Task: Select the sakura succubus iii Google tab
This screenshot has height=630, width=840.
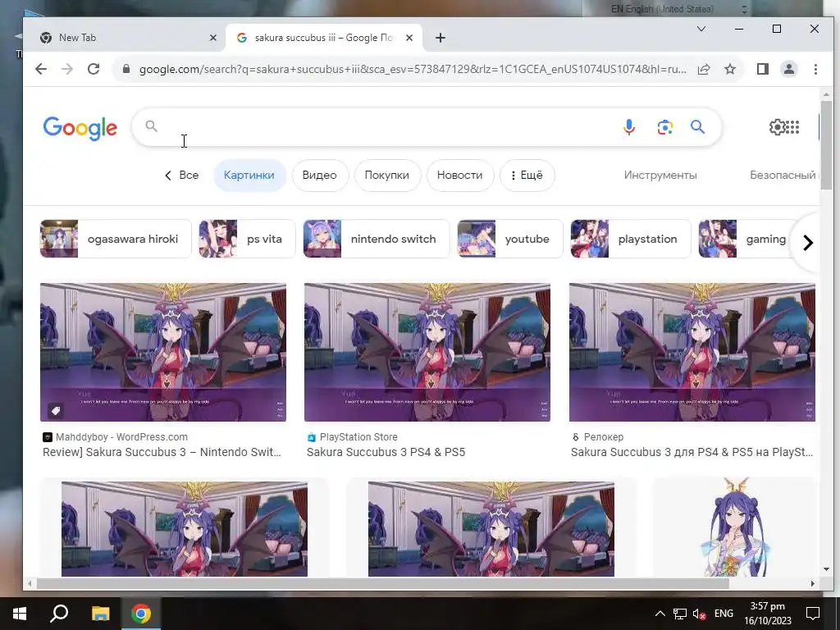Action: 323,38
